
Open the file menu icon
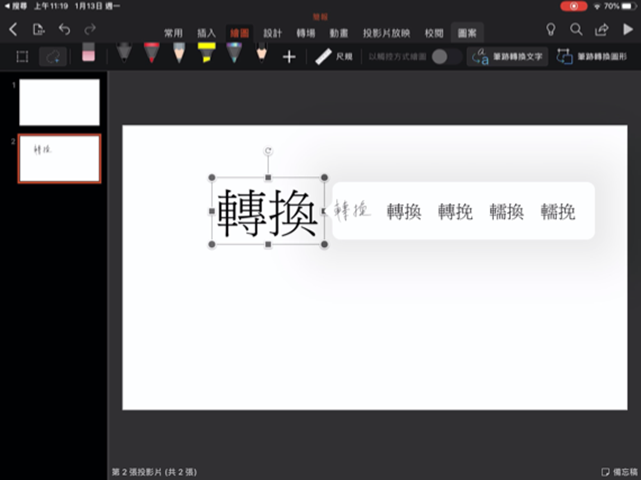38,31
